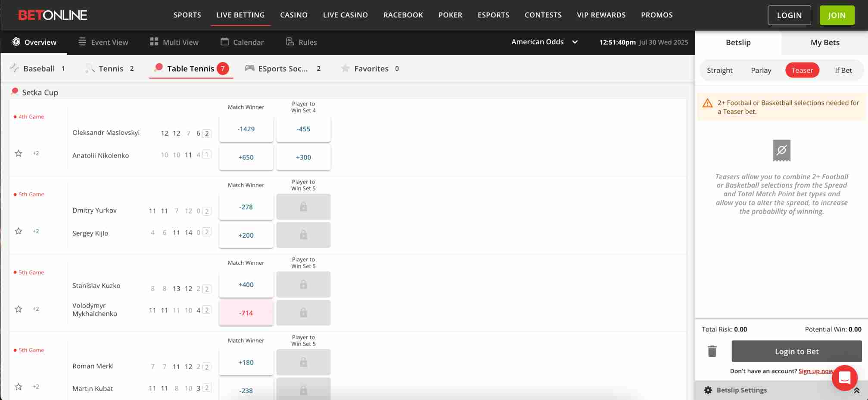Click the green JOIN button

(x=836, y=15)
